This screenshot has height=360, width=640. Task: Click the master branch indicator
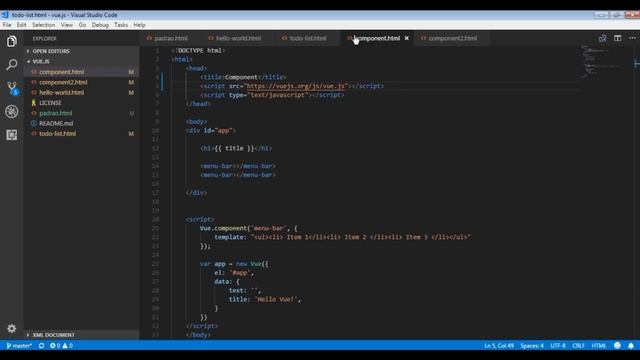pyautogui.click(x=19, y=345)
